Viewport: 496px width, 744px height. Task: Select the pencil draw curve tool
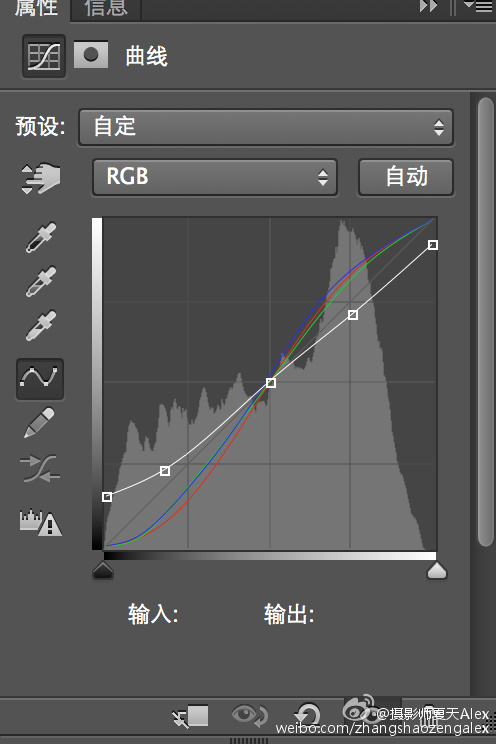[x=39, y=422]
